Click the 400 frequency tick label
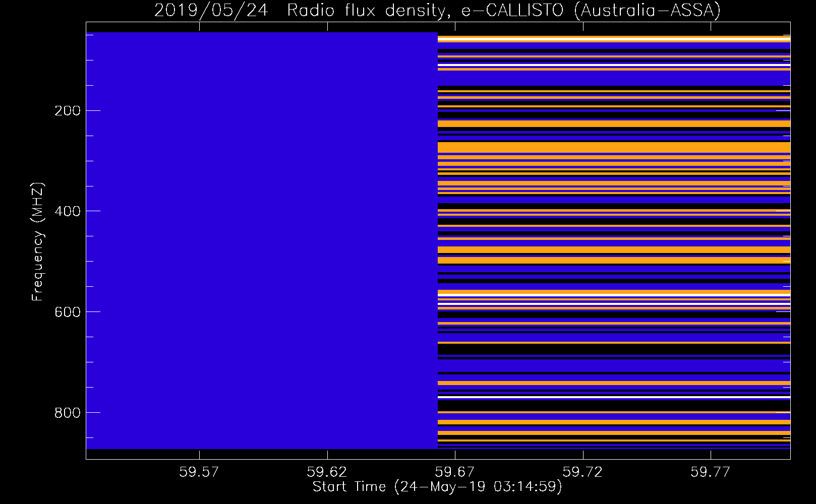816x504 pixels. coord(68,211)
